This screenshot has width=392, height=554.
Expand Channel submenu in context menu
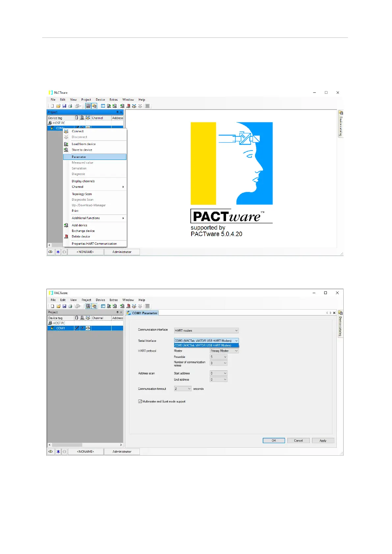click(95, 187)
